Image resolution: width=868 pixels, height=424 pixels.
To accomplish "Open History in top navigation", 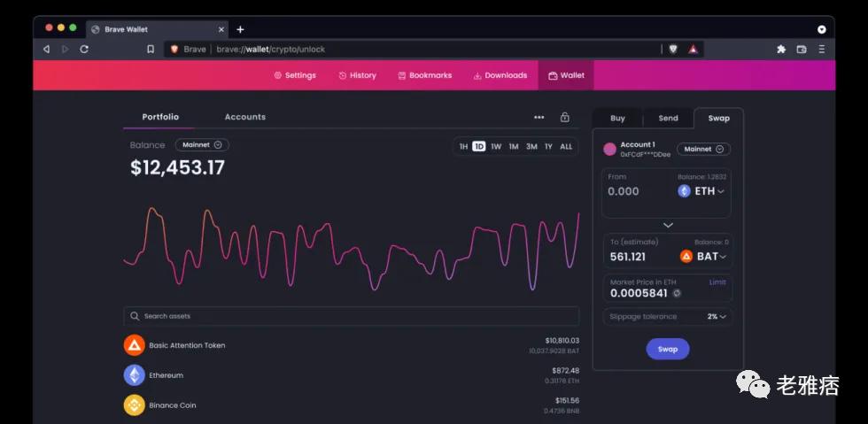I will 358,75.
